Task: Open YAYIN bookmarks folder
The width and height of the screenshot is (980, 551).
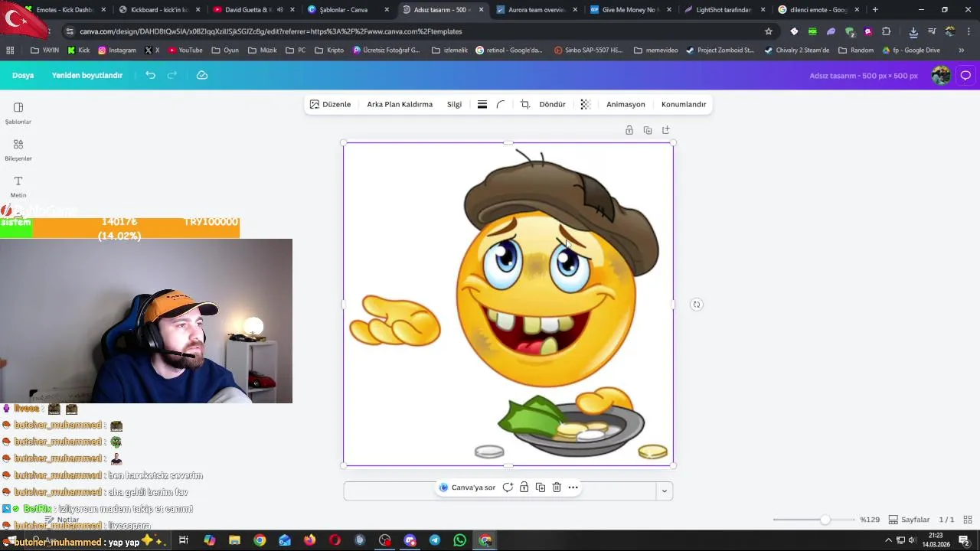Action: tap(44, 50)
